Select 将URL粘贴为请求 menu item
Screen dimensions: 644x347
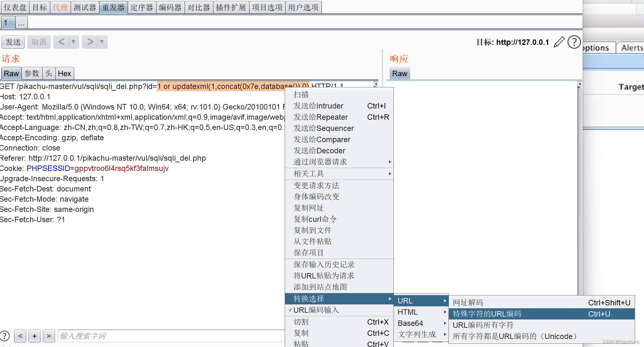[x=339, y=276]
